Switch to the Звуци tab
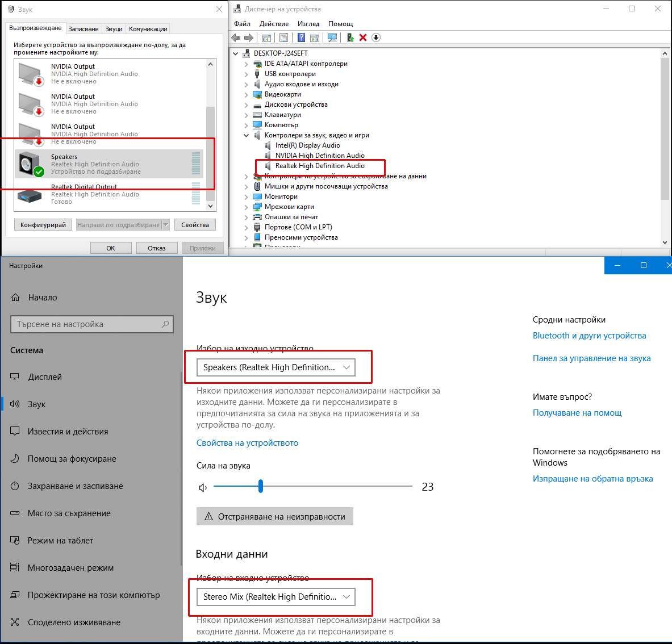Image resolution: width=672 pixels, height=644 pixels. (x=114, y=29)
